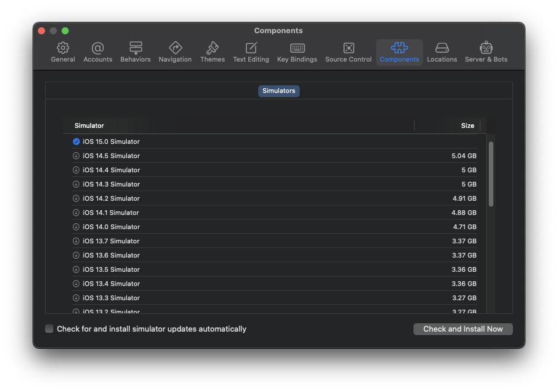
Task: Open the Accounts preferences pane
Action: 98,52
